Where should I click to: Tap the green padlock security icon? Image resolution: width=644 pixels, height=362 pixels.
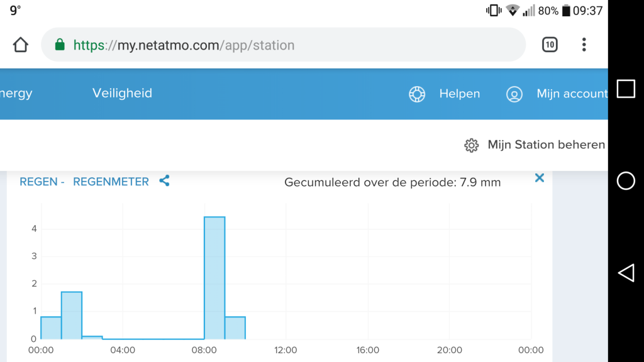[x=60, y=45]
